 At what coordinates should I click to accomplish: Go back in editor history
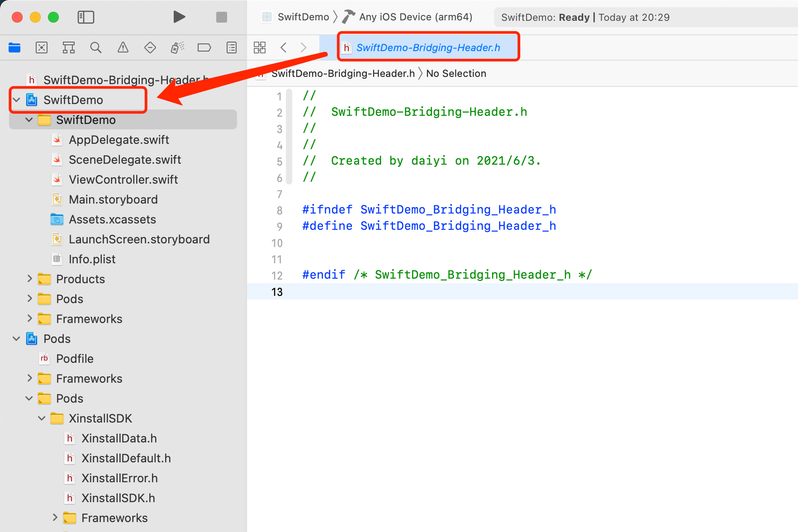coord(284,47)
